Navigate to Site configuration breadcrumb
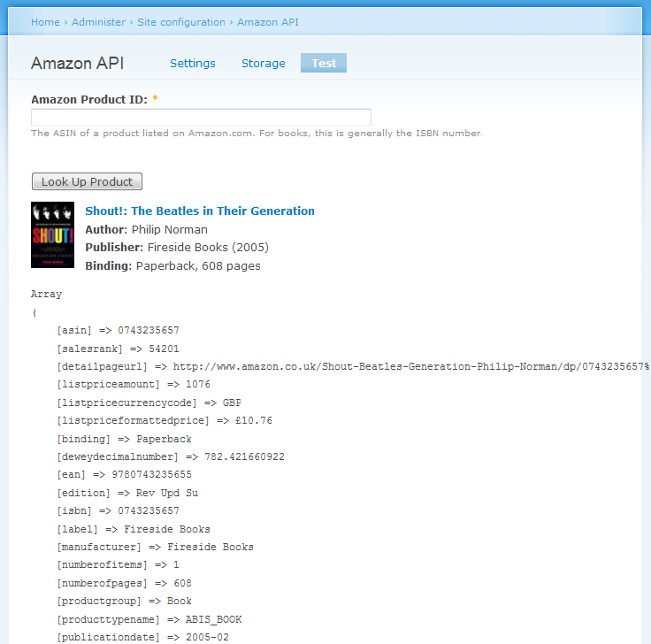This screenshot has width=651, height=644. [181, 22]
